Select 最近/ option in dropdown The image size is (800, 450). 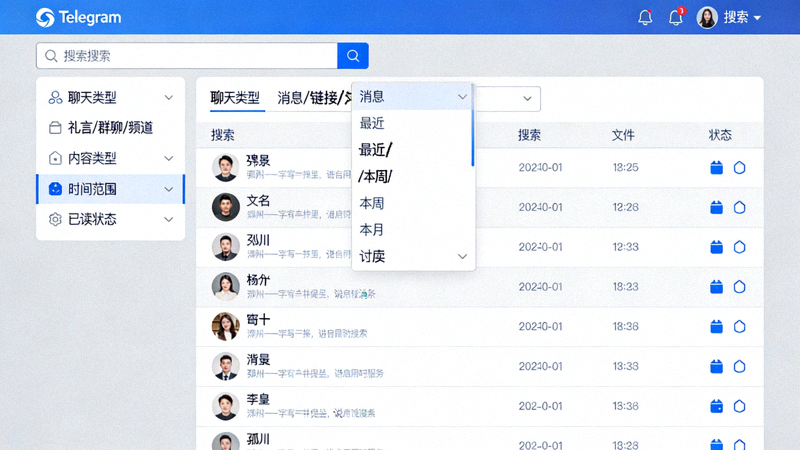[412, 150]
